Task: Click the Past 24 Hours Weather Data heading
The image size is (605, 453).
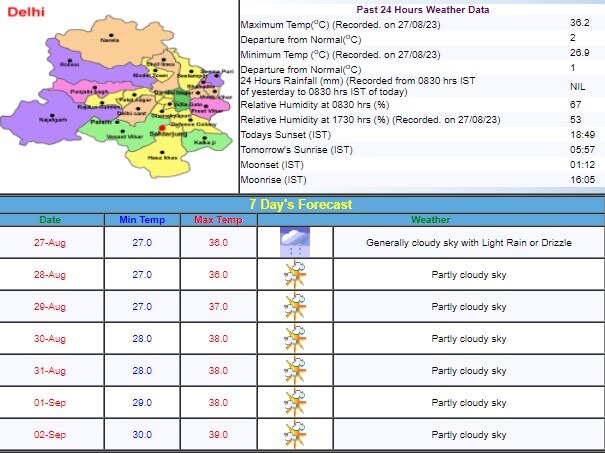Action: 421,8
